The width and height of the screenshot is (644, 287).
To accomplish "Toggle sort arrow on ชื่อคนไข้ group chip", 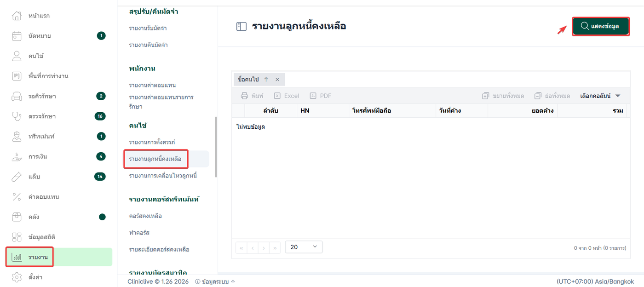I will pos(266,80).
